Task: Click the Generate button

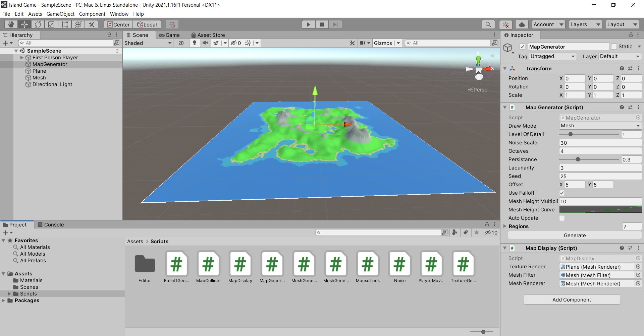Action: (575, 236)
